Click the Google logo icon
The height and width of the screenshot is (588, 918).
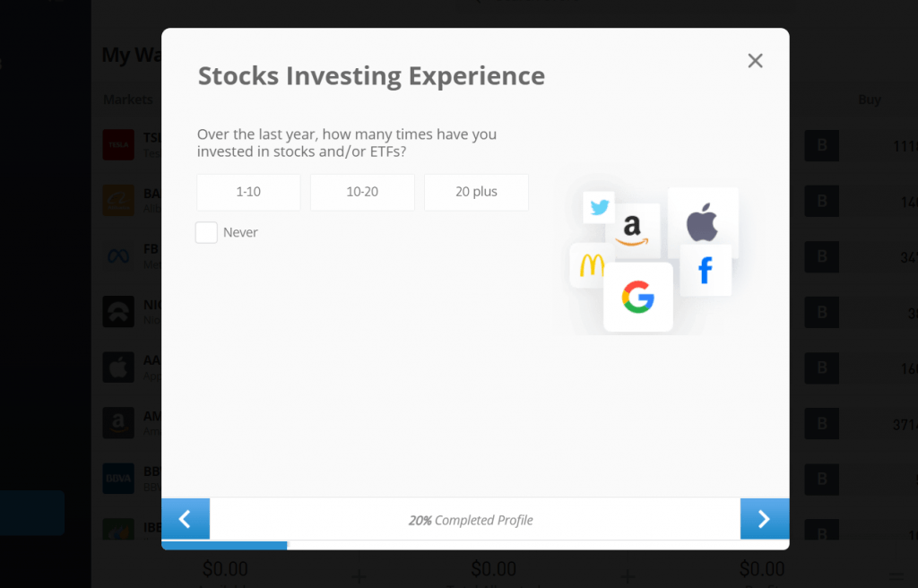[637, 297]
